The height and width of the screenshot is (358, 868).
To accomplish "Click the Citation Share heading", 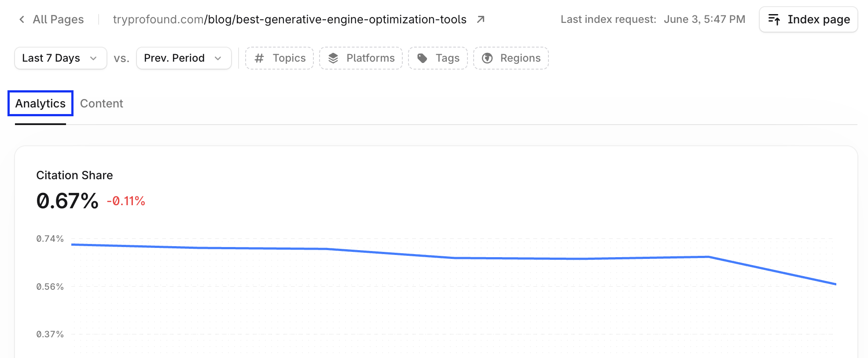I will (x=74, y=175).
